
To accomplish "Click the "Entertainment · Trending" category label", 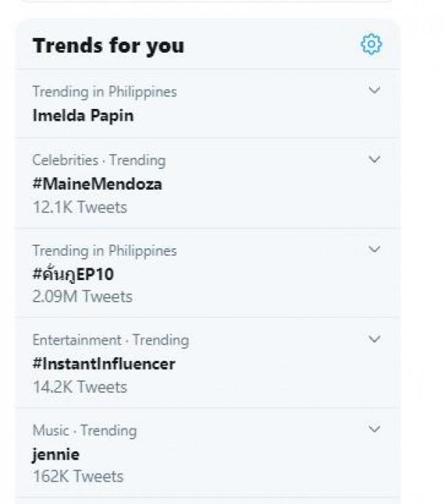I will (x=110, y=340).
